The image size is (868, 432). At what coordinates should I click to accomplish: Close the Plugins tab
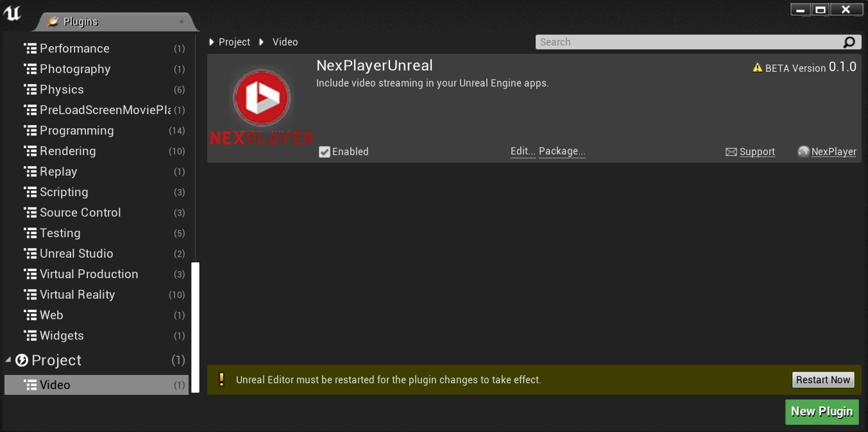tap(182, 22)
